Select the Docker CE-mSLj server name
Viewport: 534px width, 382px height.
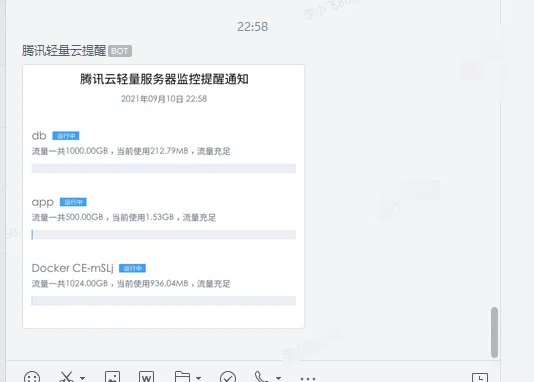[73, 268]
